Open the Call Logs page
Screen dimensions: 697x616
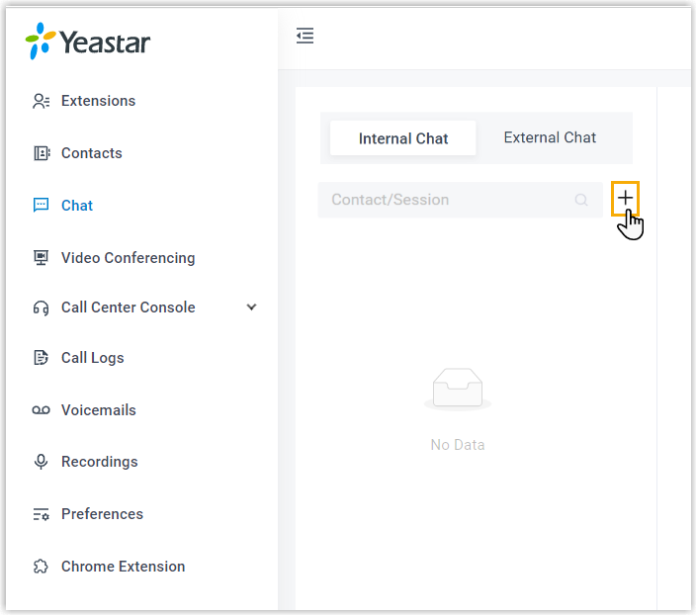tap(93, 358)
